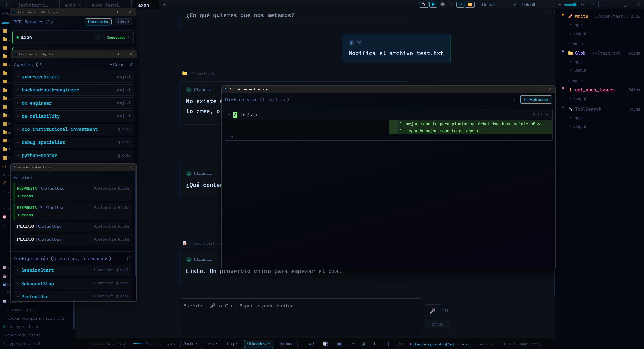The image size is (644, 349).
Task: Click the get_open_issues lightning icon
Action: tap(570, 90)
